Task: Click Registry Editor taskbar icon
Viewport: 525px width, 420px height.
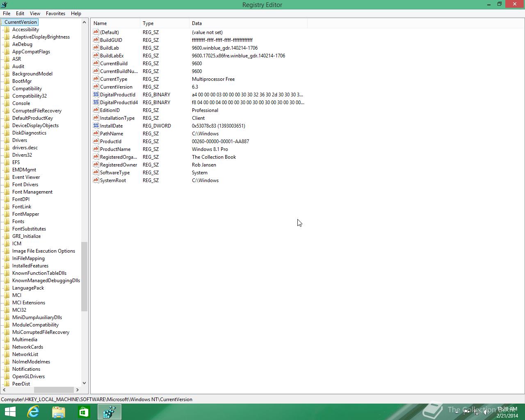Action: 110,412
